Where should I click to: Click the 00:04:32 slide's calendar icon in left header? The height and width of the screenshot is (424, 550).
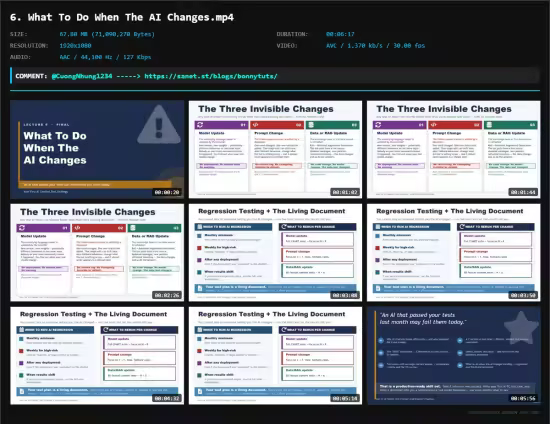[21, 330]
